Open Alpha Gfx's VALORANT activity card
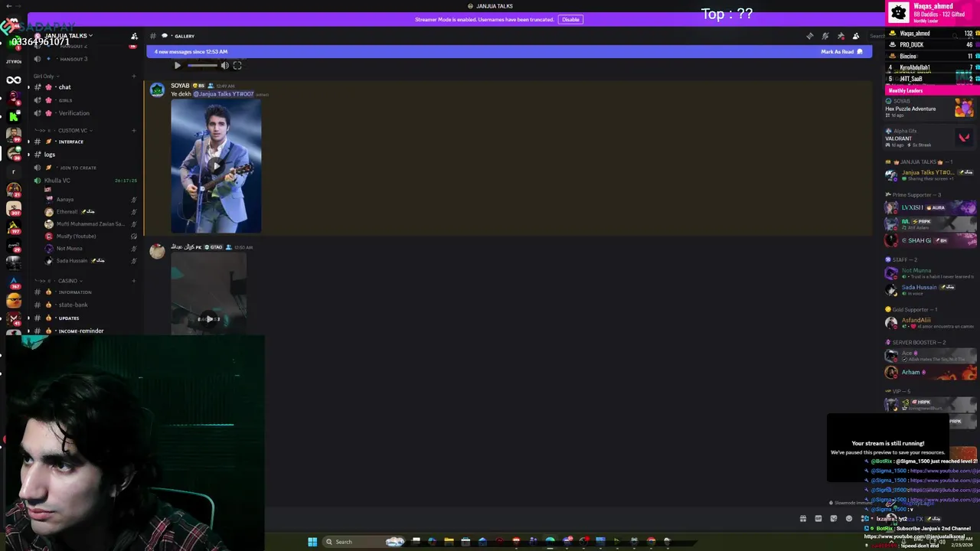980x551 pixels. coord(931,138)
